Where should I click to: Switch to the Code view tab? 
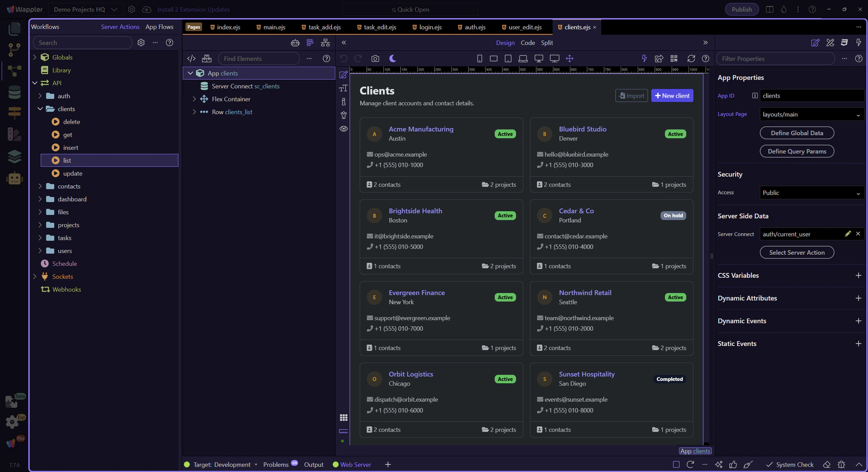pos(528,43)
